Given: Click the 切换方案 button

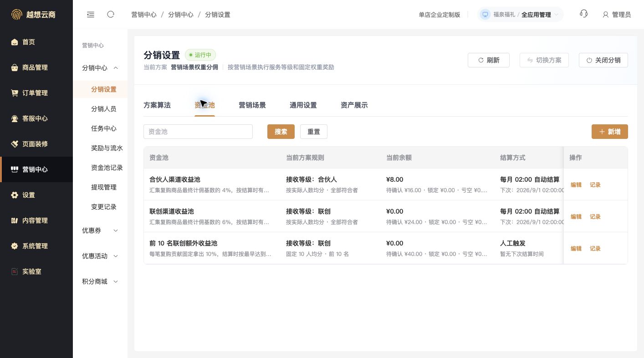Looking at the screenshot, I should tap(544, 60).
